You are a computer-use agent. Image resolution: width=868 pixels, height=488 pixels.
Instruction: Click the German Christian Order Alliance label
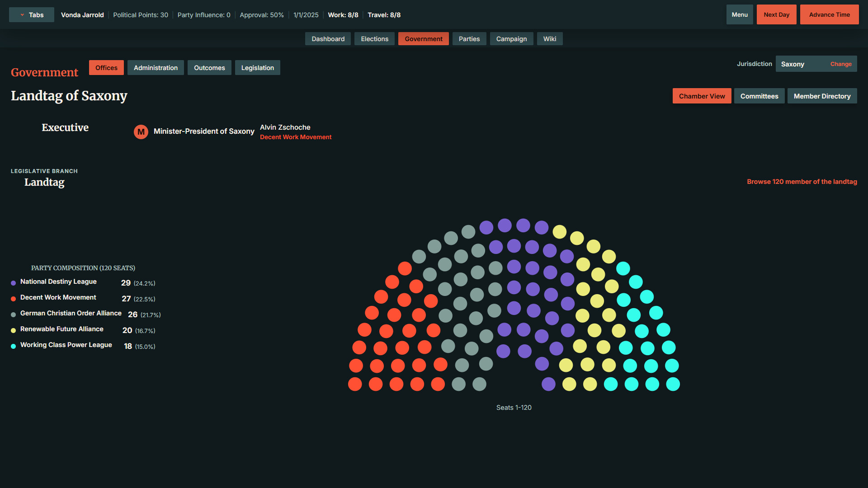coord(71,313)
